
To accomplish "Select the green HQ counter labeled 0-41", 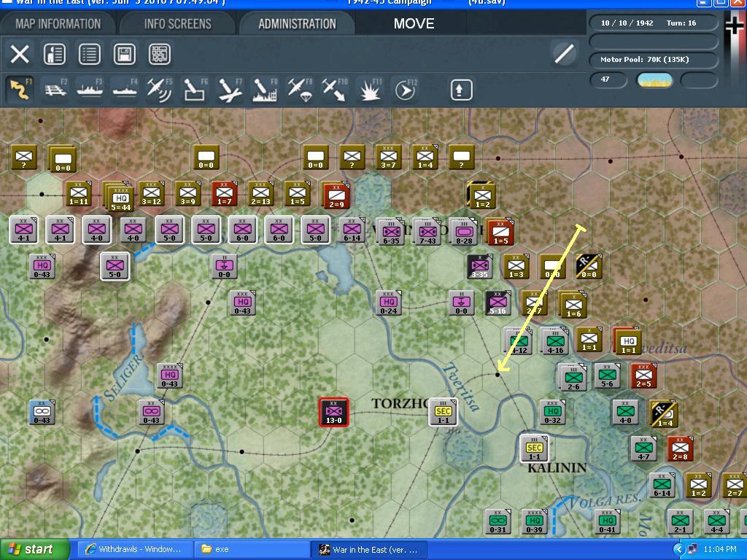I will coord(607,521).
